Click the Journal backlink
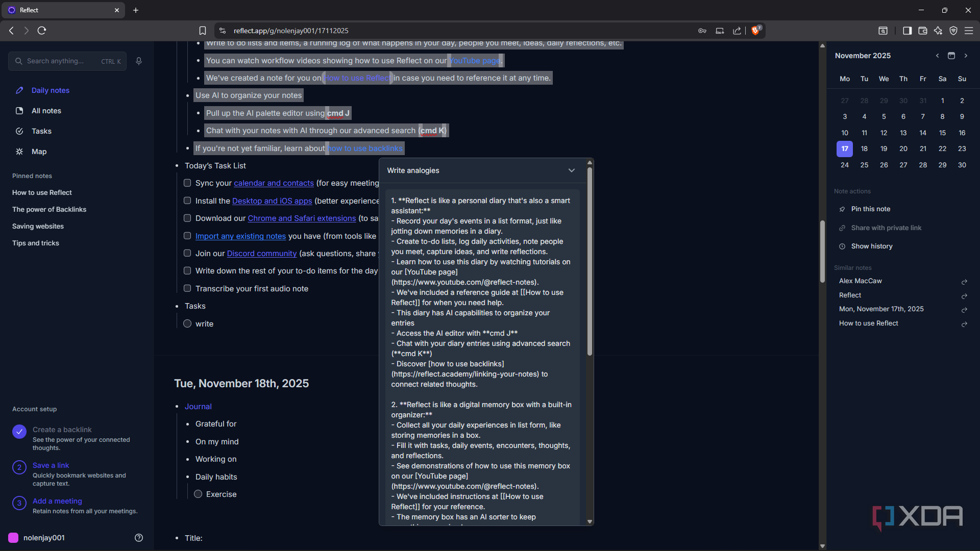The width and height of the screenshot is (980, 551). 198,407
